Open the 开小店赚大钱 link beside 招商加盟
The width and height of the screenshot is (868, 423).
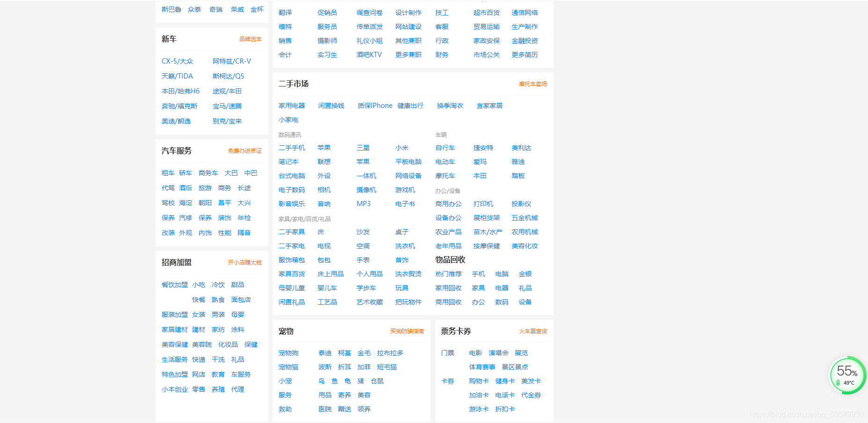point(245,263)
